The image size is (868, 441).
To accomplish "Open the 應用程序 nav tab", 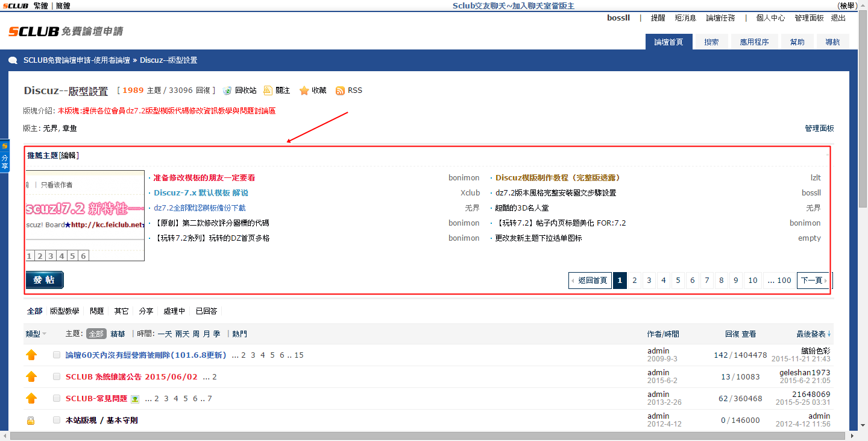I will 754,42.
